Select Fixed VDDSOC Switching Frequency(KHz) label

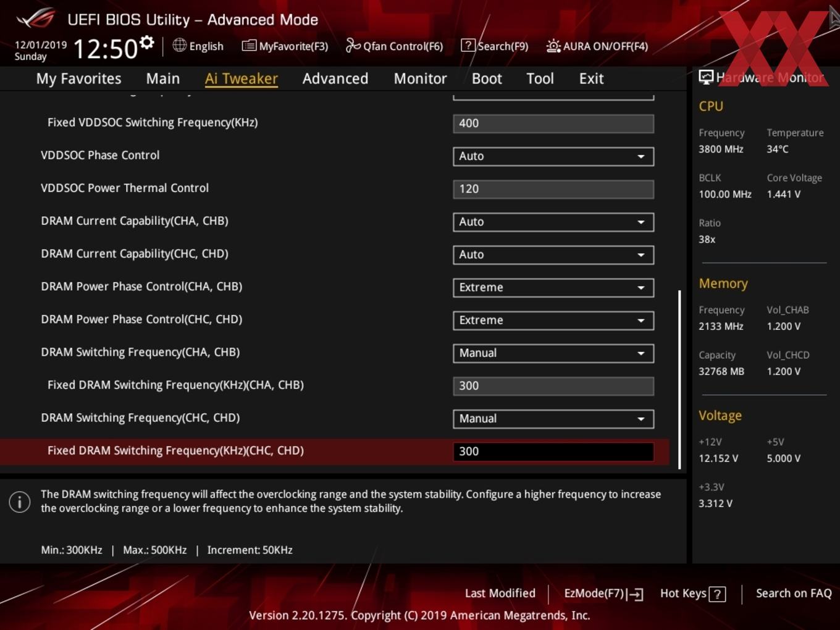coord(153,122)
